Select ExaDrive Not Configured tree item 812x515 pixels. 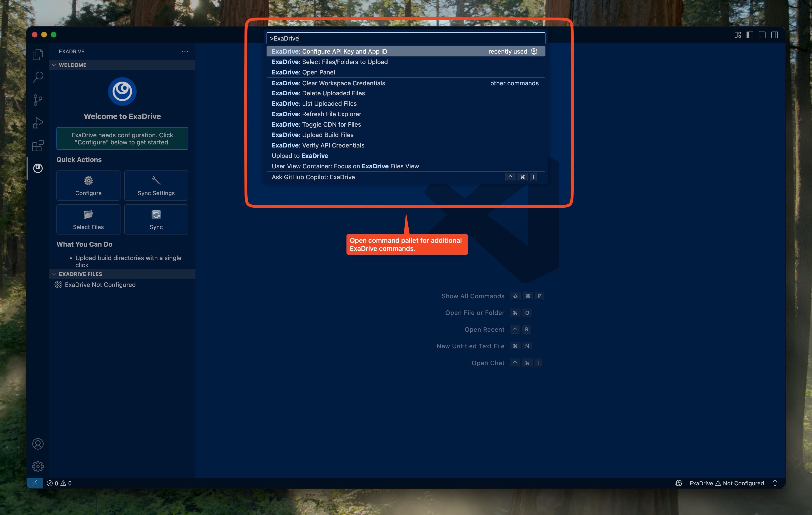pos(122,285)
